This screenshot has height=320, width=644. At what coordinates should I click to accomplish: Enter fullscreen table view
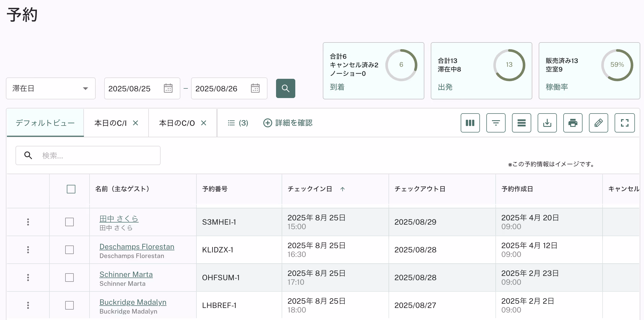(x=624, y=123)
